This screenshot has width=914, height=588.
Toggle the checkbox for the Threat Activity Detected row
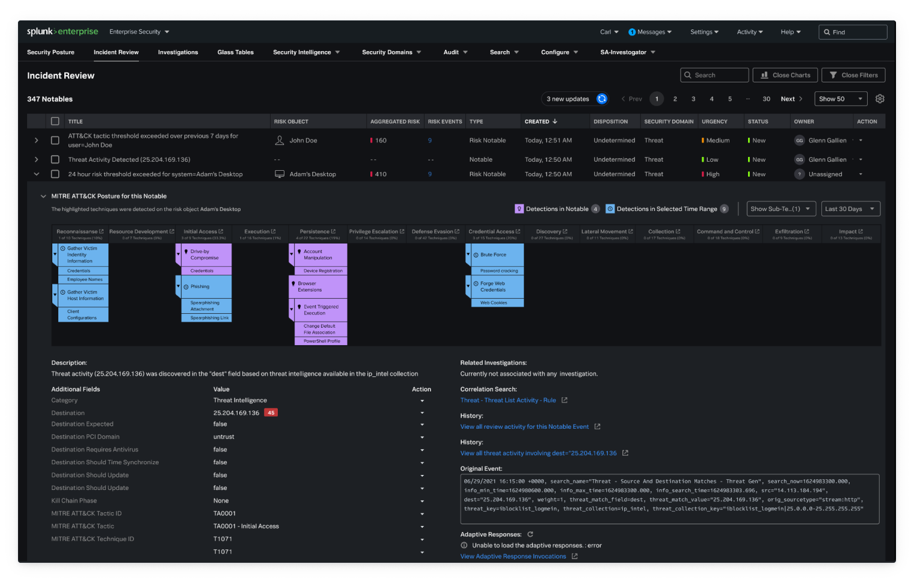tap(55, 159)
